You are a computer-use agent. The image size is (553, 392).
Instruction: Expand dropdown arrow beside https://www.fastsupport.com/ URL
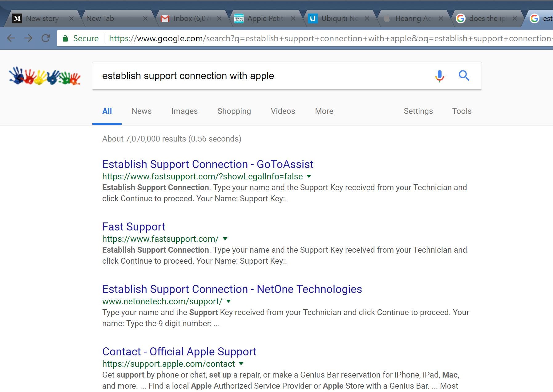pyautogui.click(x=225, y=239)
